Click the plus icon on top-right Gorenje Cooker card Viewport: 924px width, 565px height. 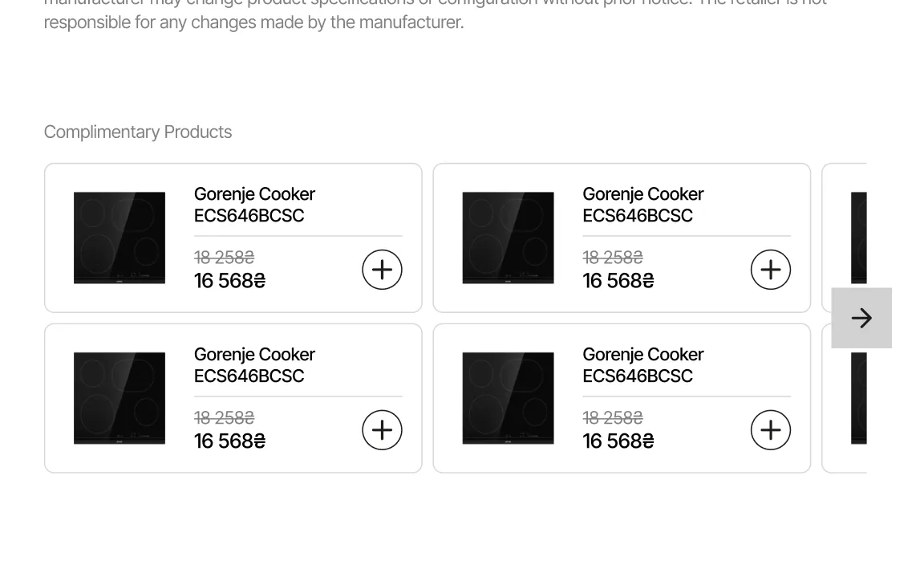[x=770, y=269]
